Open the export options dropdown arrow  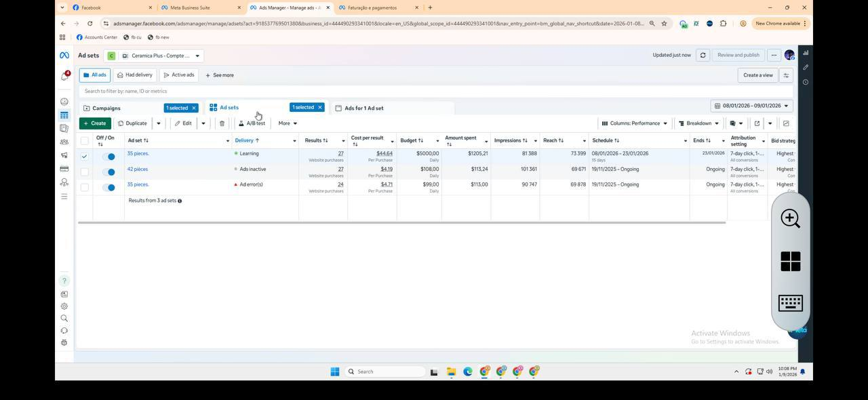tap(770, 123)
